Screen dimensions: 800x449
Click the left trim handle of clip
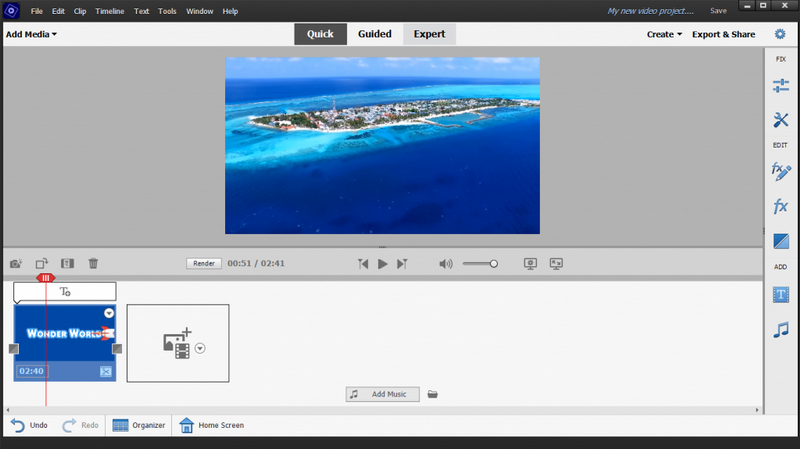14,348
